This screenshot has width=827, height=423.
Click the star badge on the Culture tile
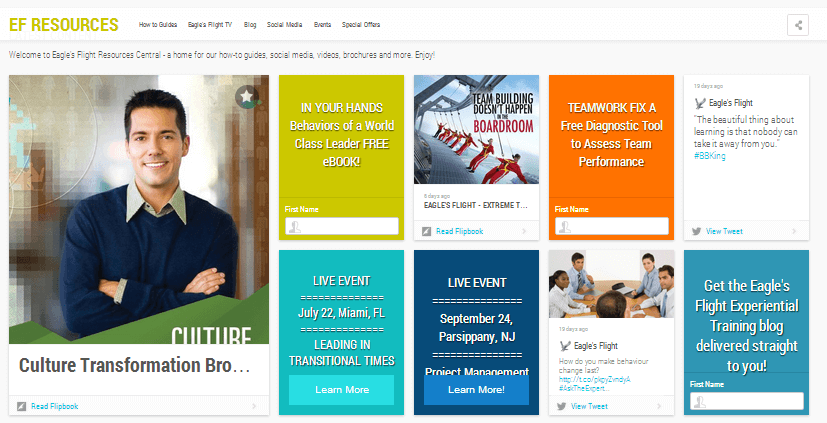247,96
